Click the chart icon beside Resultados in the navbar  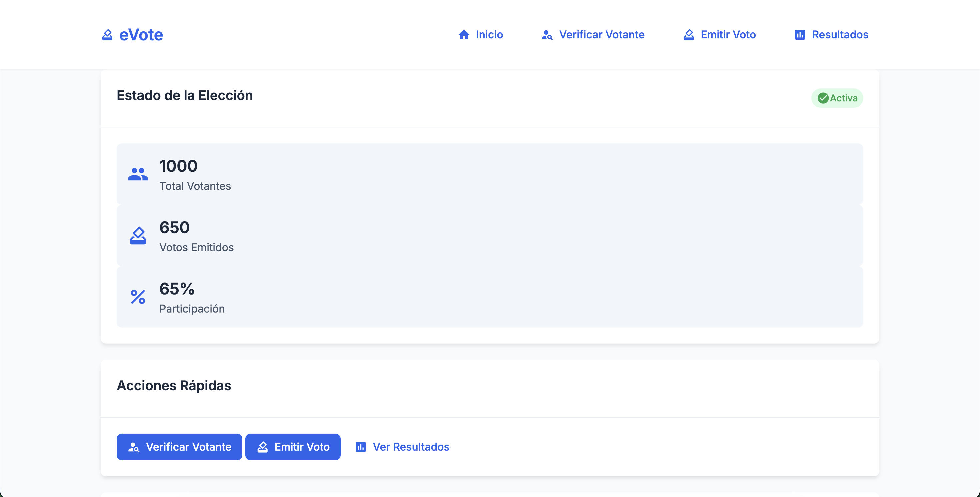coord(800,35)
